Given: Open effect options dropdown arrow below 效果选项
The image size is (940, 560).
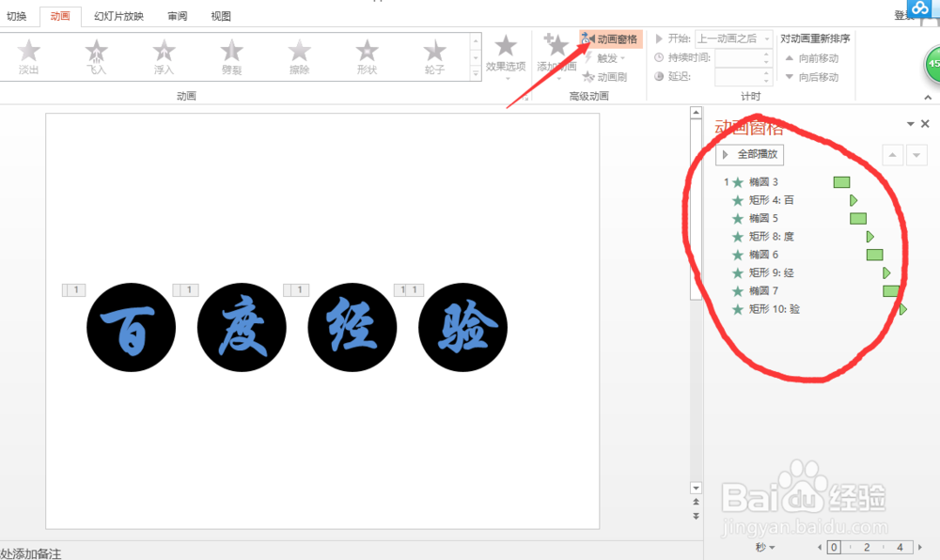Looking at the screenshot, I should 507,79.
